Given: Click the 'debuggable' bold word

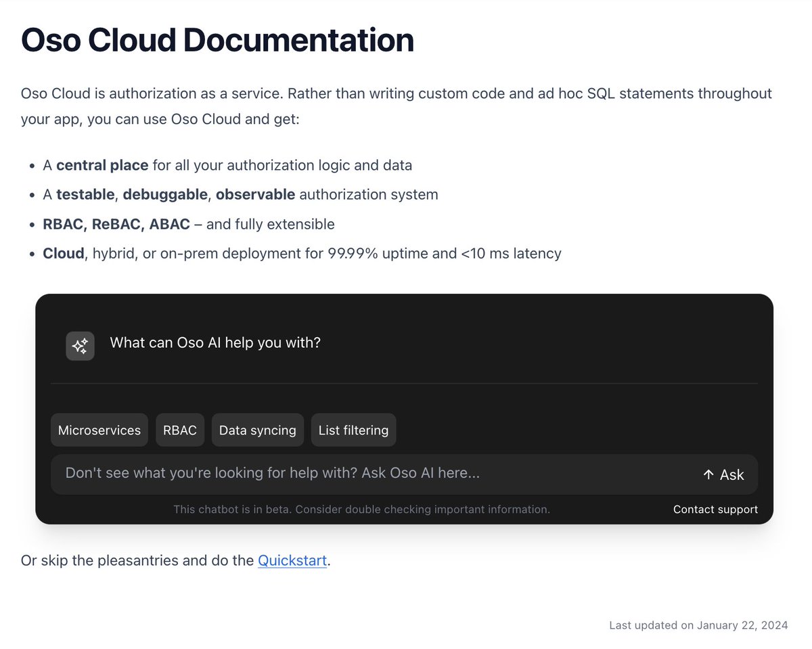Looking at the screenshot, I should click(x=165, y=195).
